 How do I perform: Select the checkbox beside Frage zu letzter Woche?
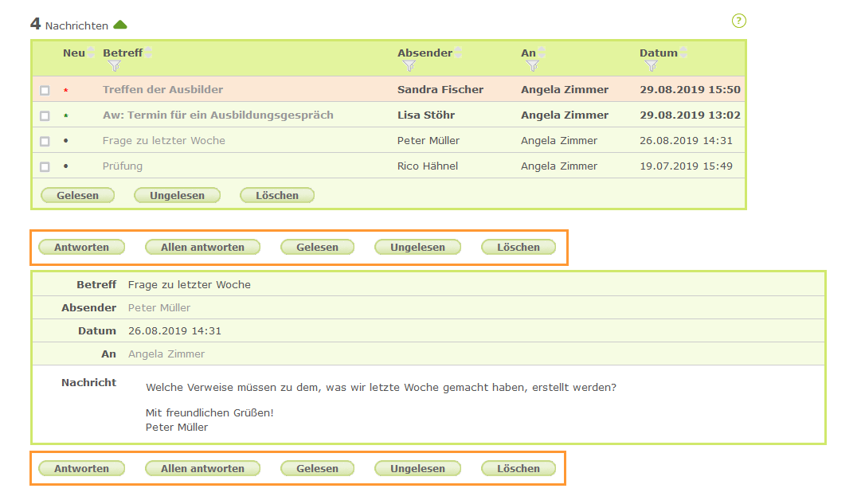coord(45,141)
